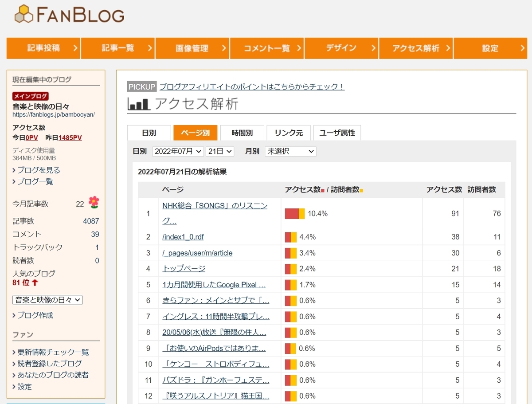Image resolution: width=532 pixels, height=404 pixels.
Task: Open the イングレス：11時間半攻撃プレ link
Action: pyautogui.click(x=216, y=317)
